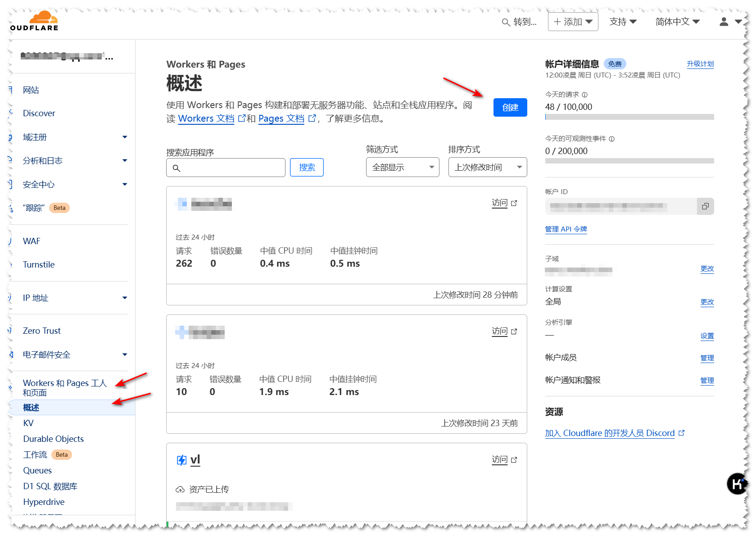Screen dimensions: 756x536
Task: Click the magnifier icon in search field
Action: 177,168
